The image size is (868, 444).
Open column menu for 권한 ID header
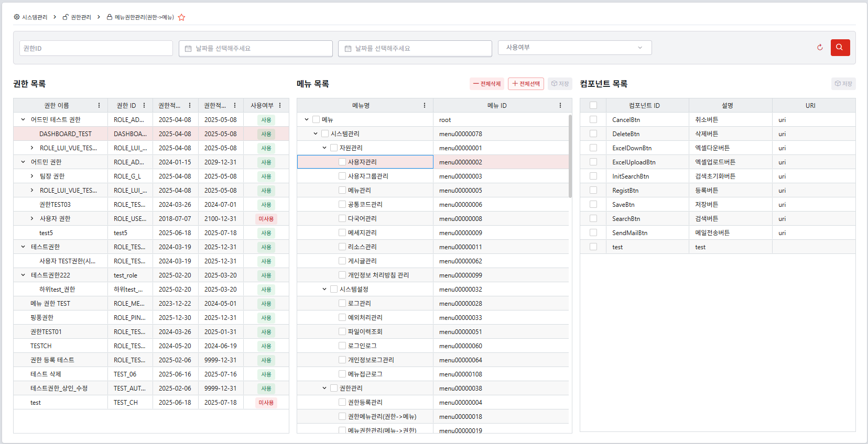tap(144, 105)
